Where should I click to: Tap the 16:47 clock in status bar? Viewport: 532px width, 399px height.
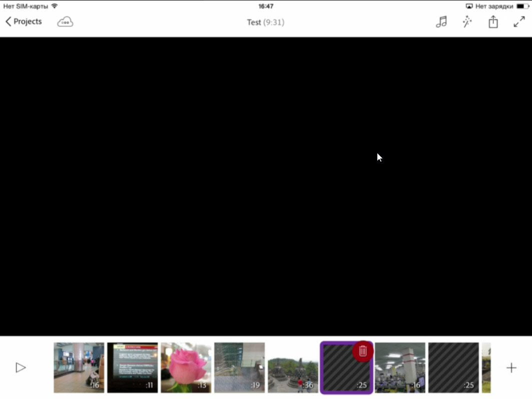click(x=266, y=6)
